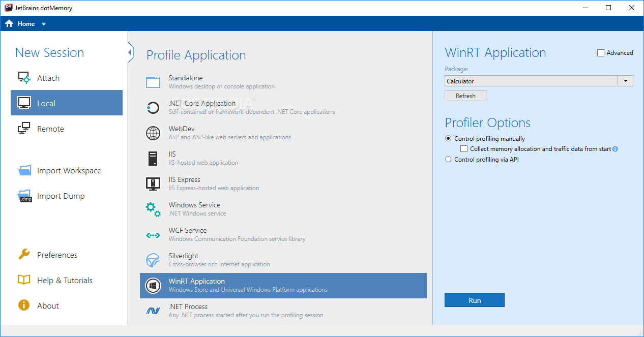The image size is (644, 337).
Task: Click the Run button
Action: point(475,300)
